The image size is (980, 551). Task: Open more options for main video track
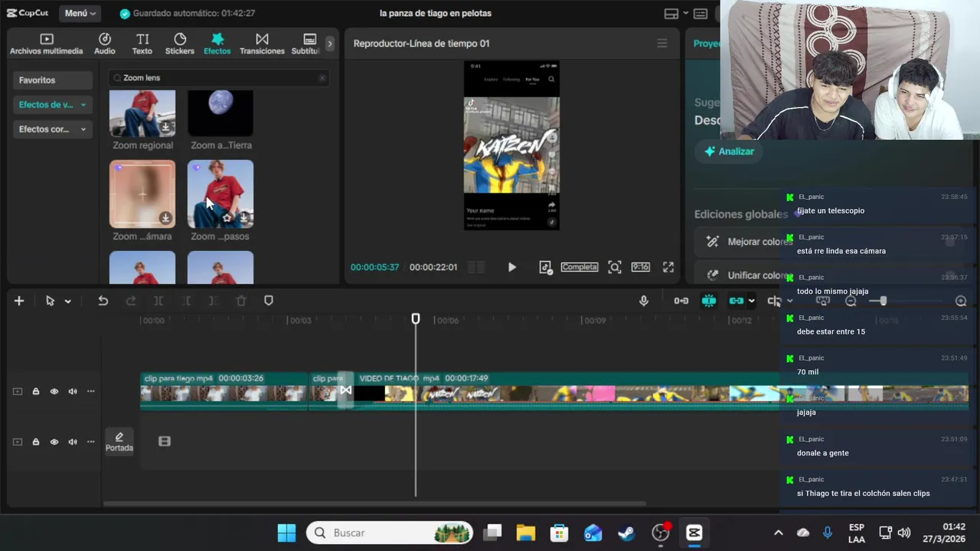pyautogui.click(x=90, y=392)
